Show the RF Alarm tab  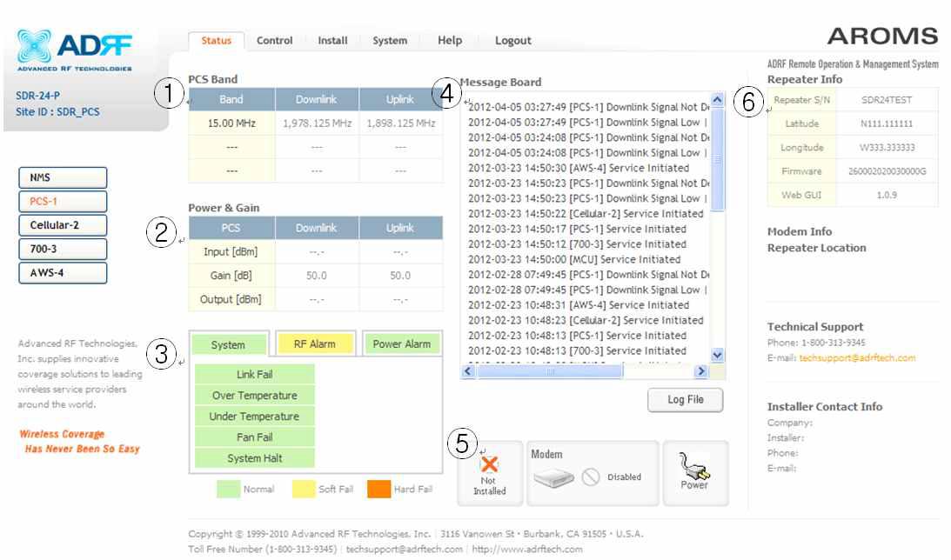point(315,343)
